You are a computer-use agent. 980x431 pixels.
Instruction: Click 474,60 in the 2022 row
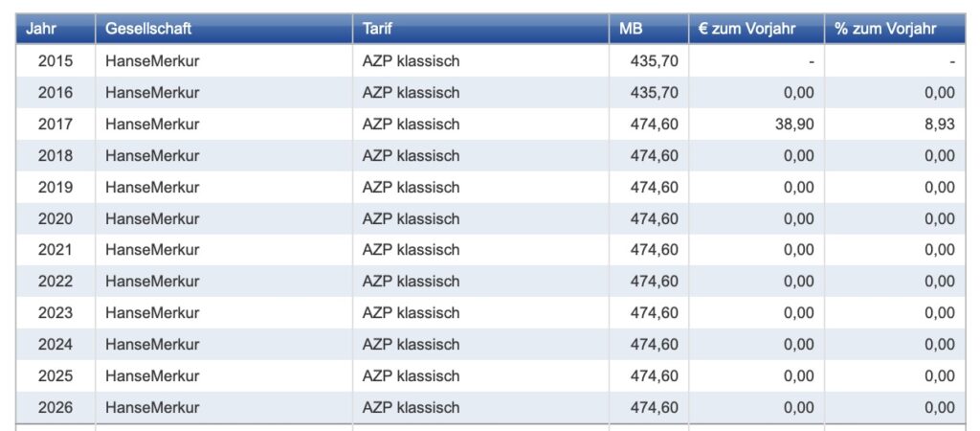click(x=655, y=282)
